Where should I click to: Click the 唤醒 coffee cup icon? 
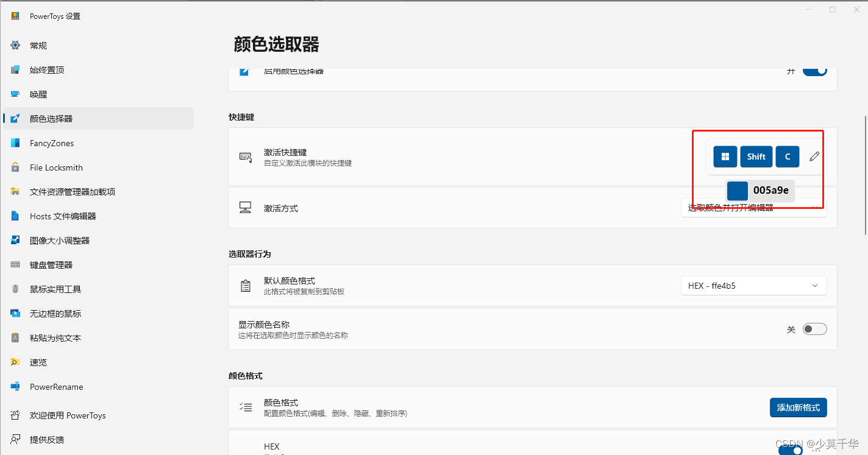[16, 94]
